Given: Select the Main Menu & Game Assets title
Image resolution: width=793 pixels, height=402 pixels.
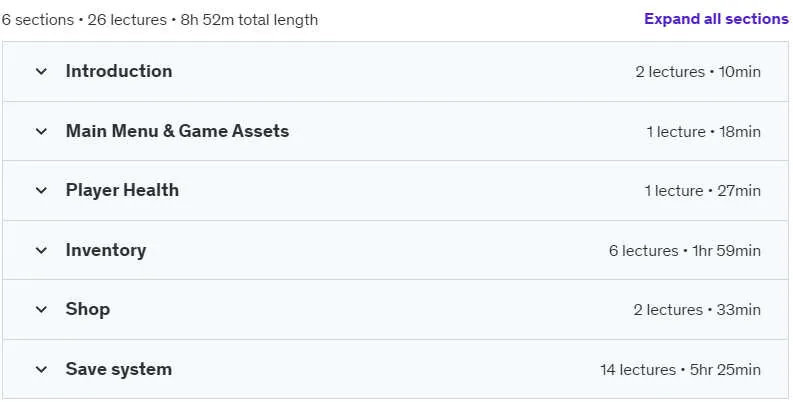Looking at the screenshot, I should [177, 131].
